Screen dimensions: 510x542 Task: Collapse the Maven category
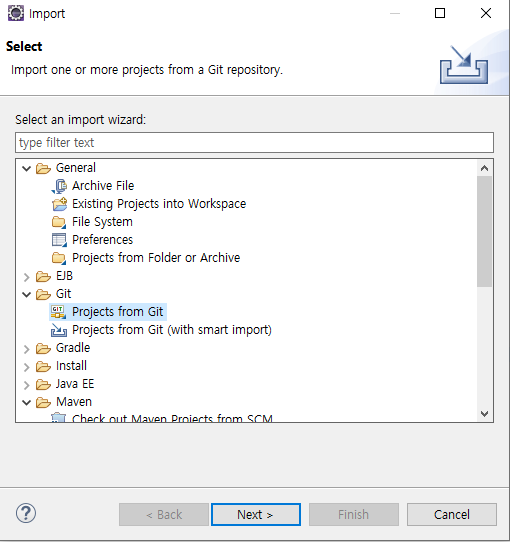[x=27, y=403]
